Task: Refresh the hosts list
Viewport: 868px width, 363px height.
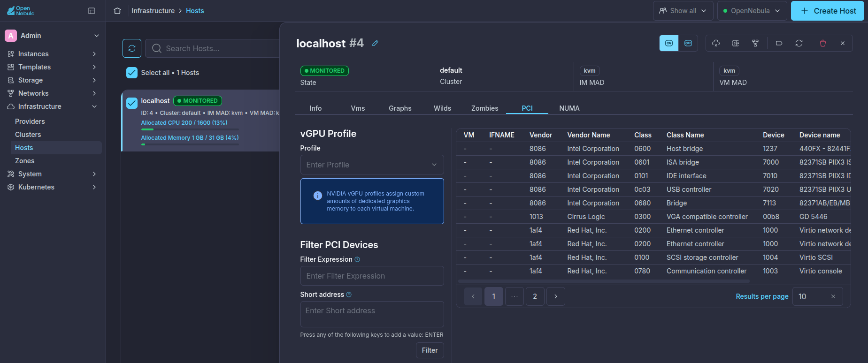Action: pyautogui.click(x=132, y=48)
